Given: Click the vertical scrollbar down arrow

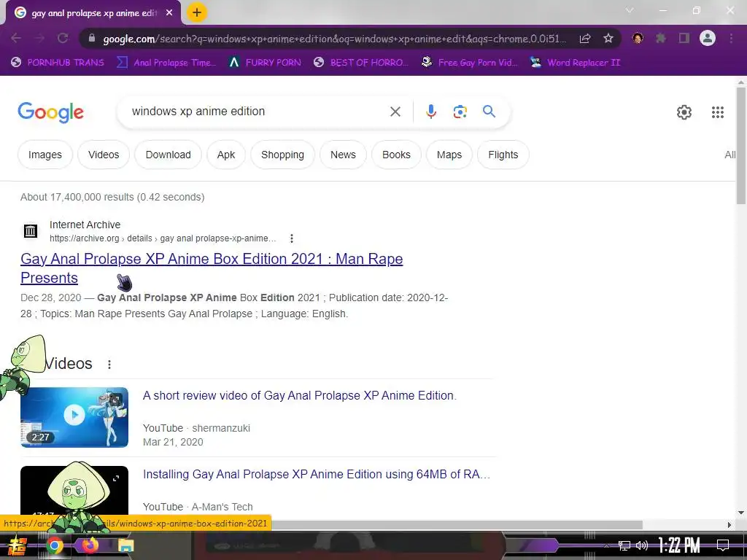Looking at the screenshot, I should pyautogui.click(x=741, y=513).
